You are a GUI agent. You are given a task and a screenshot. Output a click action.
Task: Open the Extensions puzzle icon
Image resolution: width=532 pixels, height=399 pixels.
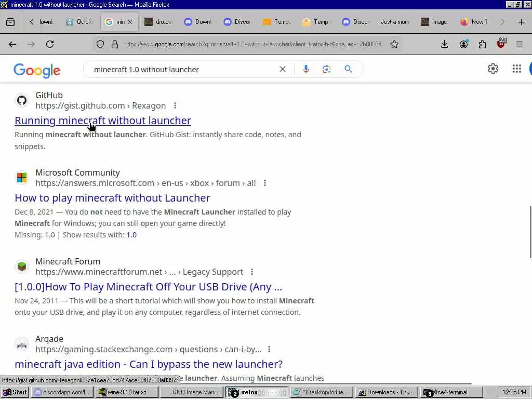[x=482, y=44]
